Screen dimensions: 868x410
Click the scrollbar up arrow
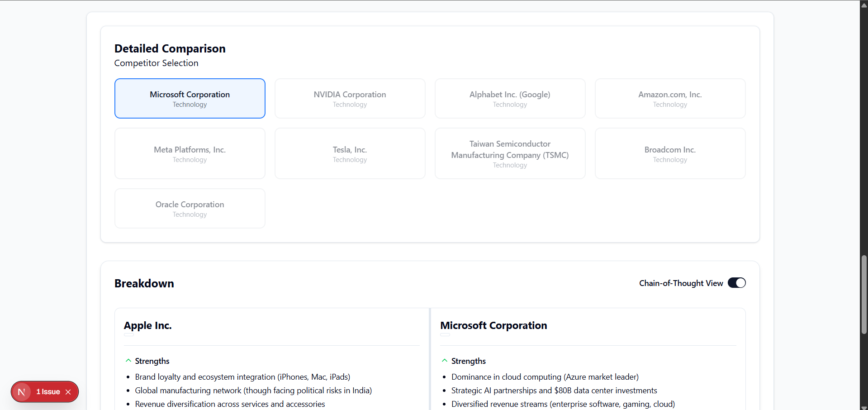point(864,5)
